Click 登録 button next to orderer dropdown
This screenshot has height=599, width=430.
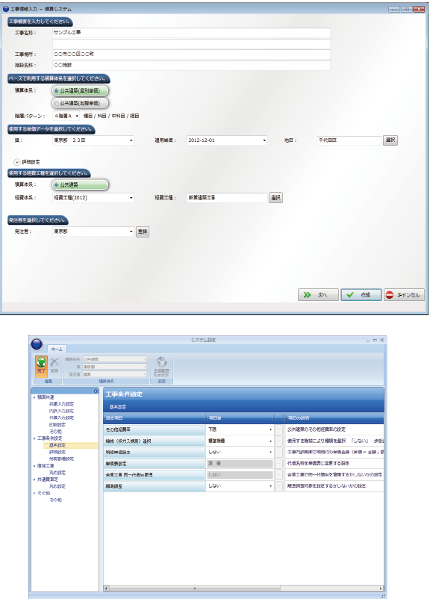[142, 232]
